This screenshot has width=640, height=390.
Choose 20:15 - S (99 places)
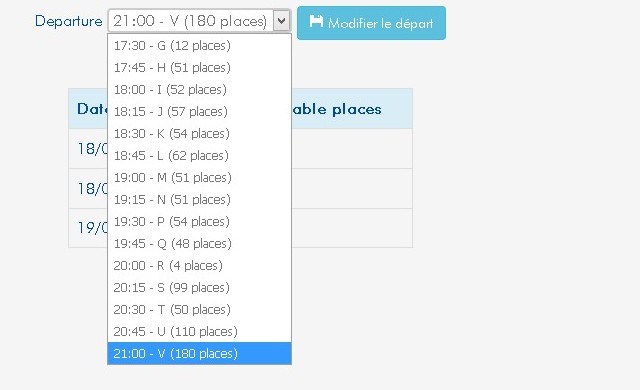199,288
